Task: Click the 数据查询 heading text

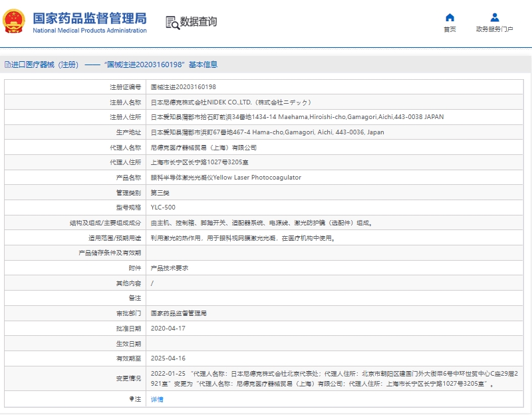Action: 198,22
